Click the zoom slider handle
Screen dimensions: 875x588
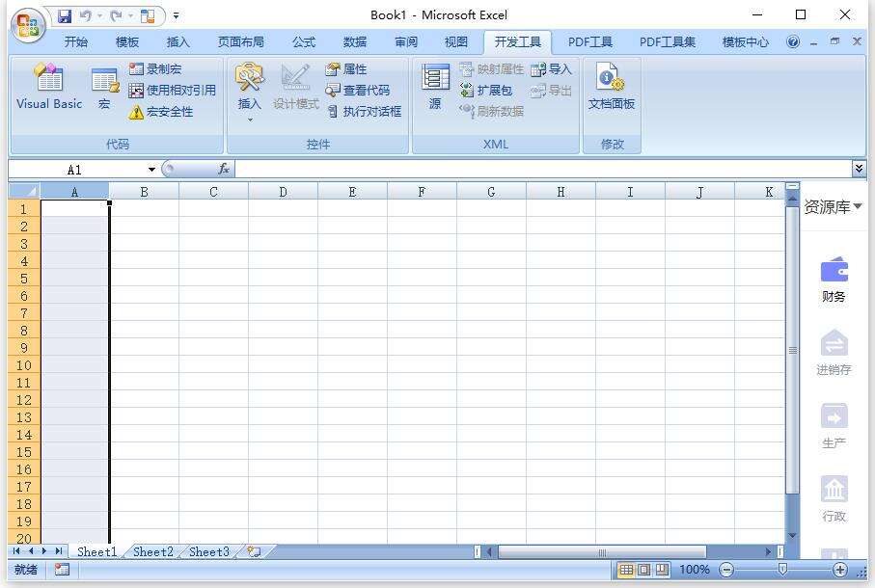point(783,569)
